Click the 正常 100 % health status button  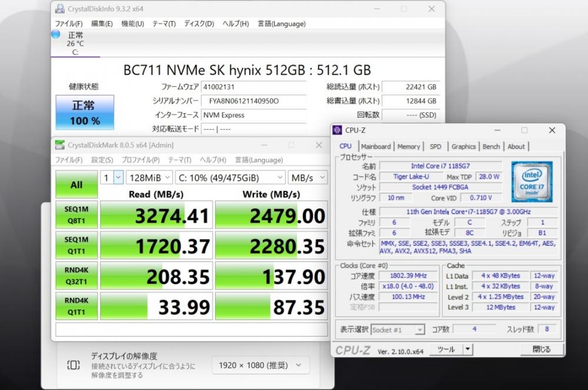tap(85, 112)
